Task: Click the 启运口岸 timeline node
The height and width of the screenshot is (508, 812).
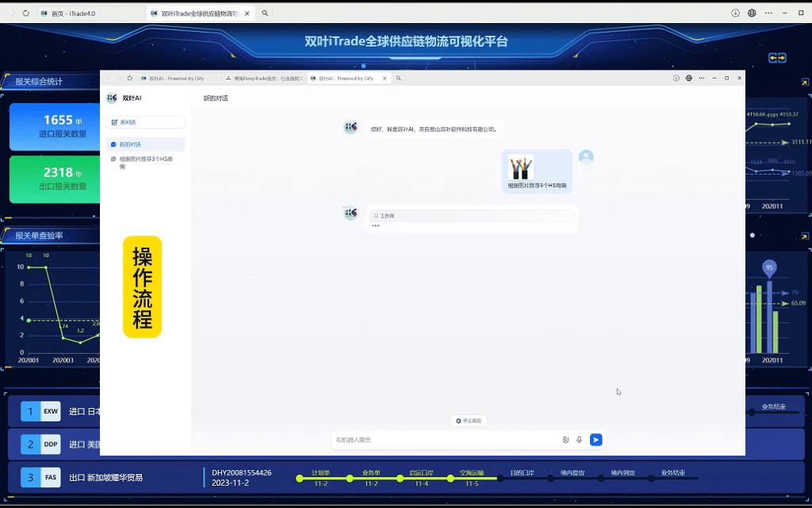Action: pyautogui.click(x=400, y=479)
